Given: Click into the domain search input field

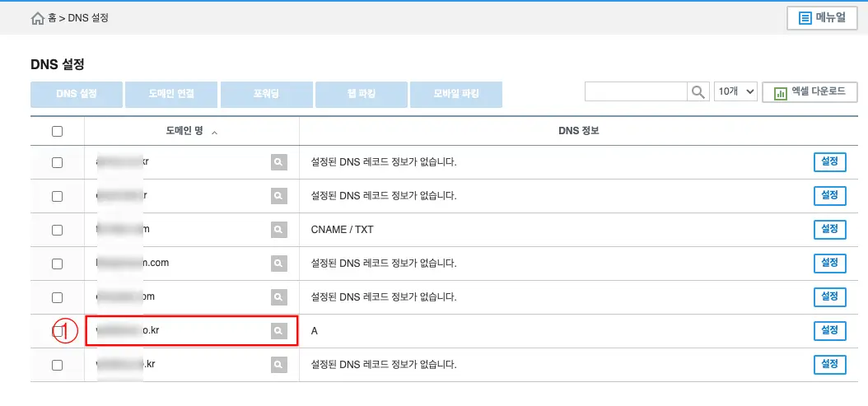Looking at the screenshot, I should [636, 92].
